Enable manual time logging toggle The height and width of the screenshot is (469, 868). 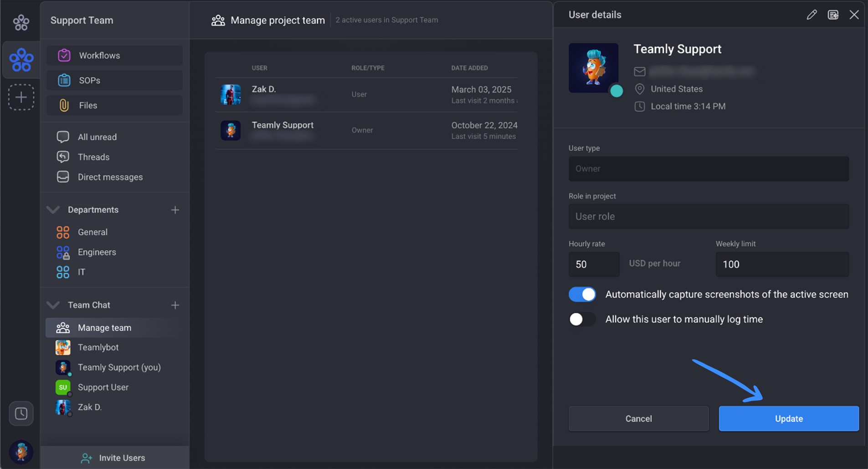[x=582, y=319]
